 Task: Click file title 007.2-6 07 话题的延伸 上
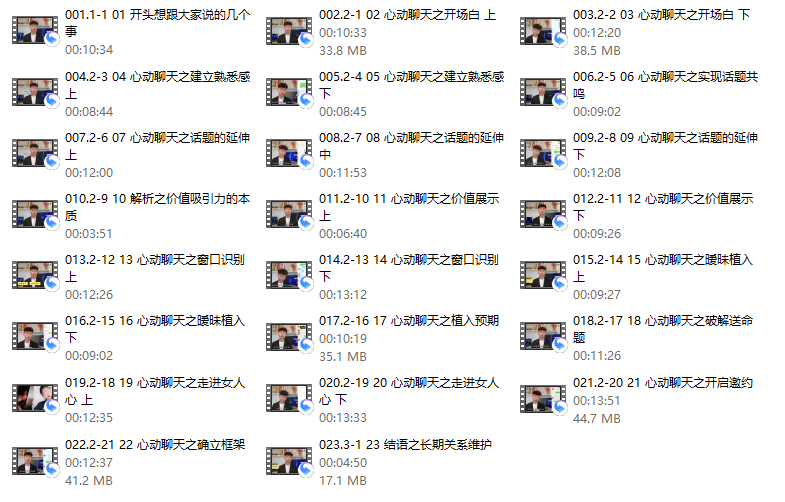pos(157,146)
